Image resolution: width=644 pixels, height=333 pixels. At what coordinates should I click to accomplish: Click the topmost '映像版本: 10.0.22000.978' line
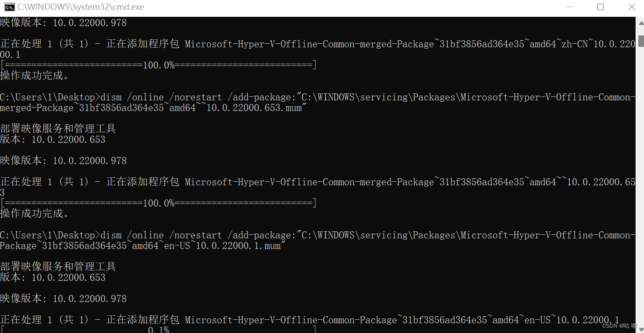pyautogui.click(x=63, y=23)
